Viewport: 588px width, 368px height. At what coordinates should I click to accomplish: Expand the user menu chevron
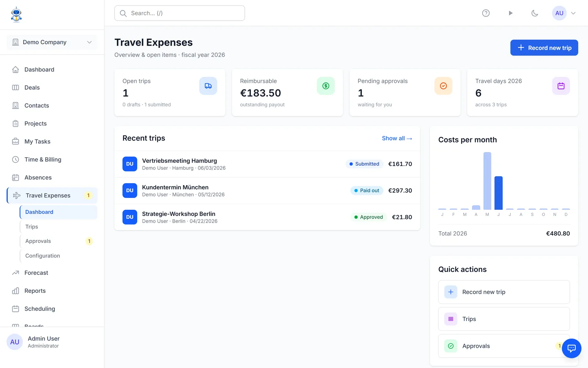tap(573, 13)
